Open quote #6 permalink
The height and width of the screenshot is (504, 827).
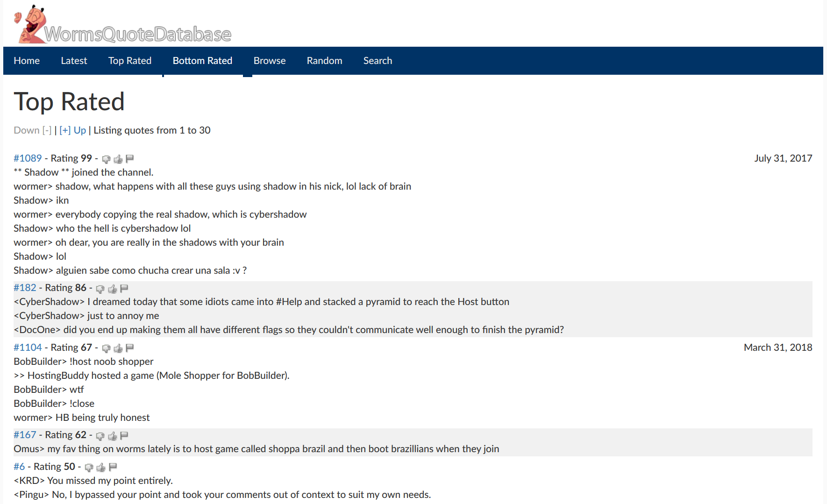tap(19, 467)
